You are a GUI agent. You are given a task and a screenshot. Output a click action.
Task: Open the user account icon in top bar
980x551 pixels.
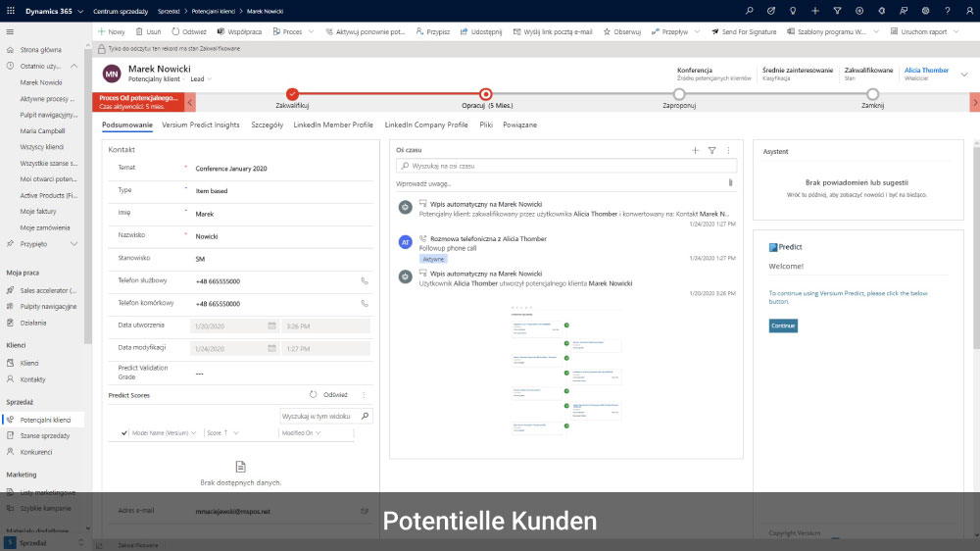(969, 11)
